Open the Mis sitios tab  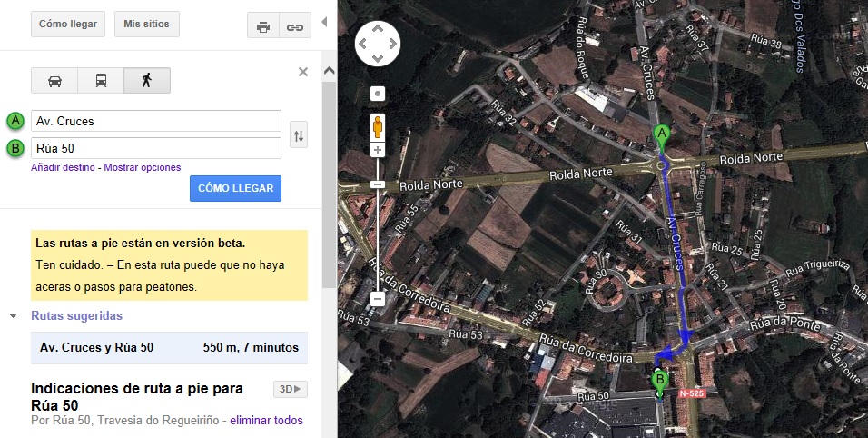click(147, 24)
